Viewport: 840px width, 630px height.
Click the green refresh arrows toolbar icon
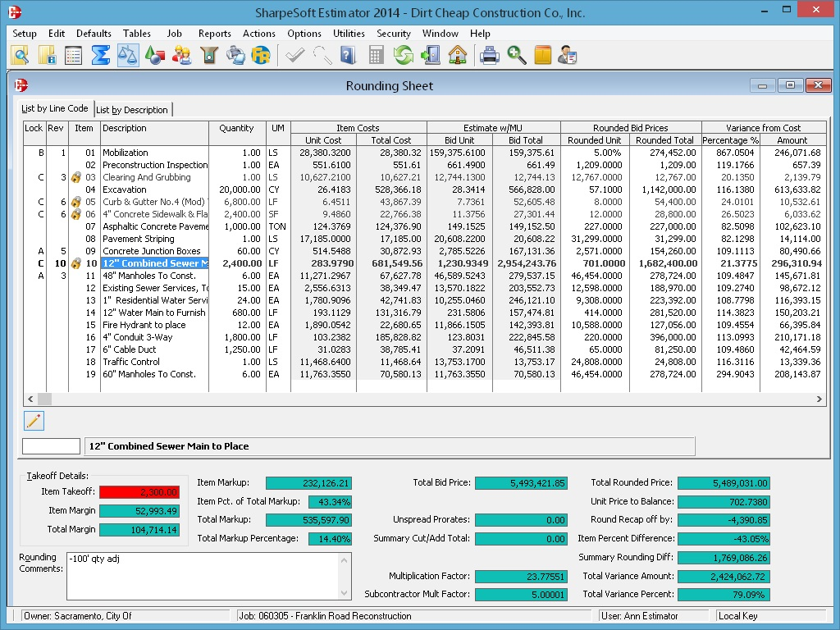click(403, 56)
